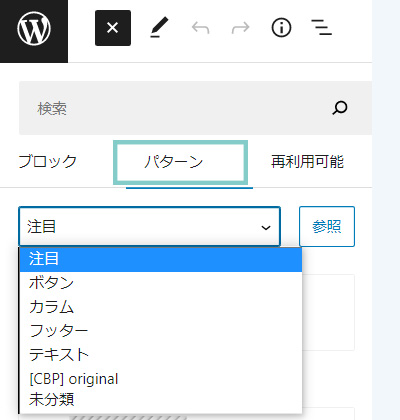The height and width of the screenshot is (420, 400).
Task: Click the magnifier search icon
Action: pos(340,108)
